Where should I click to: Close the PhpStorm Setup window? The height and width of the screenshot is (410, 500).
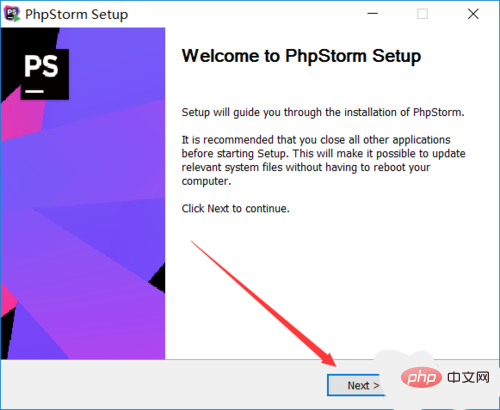(473, 14)
